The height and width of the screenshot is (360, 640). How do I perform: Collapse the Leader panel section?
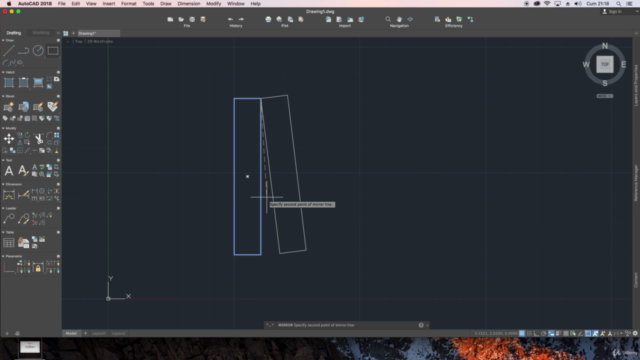tap(3, 208)
